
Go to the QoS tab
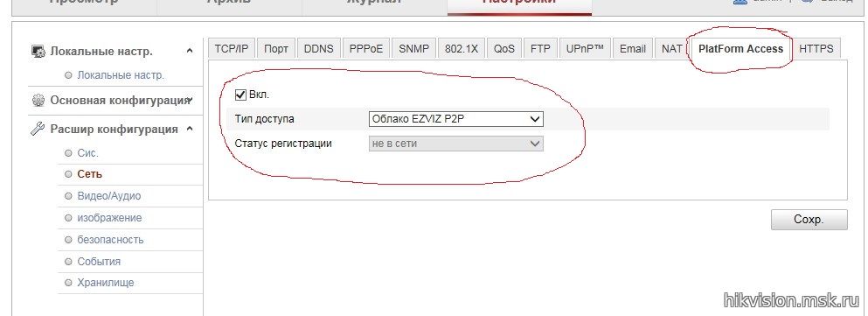[504, 49]
